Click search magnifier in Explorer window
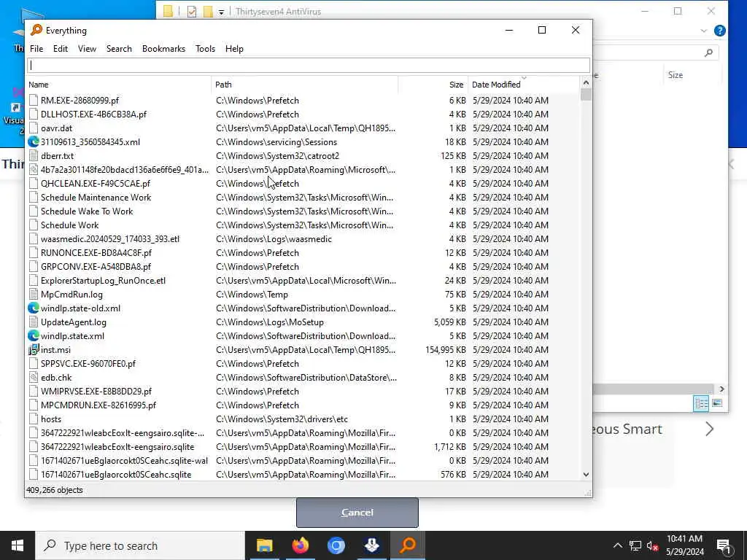Image resolution: width=747 pixels, height=560 pixels. pyautogui.click(x=708, y=52)
